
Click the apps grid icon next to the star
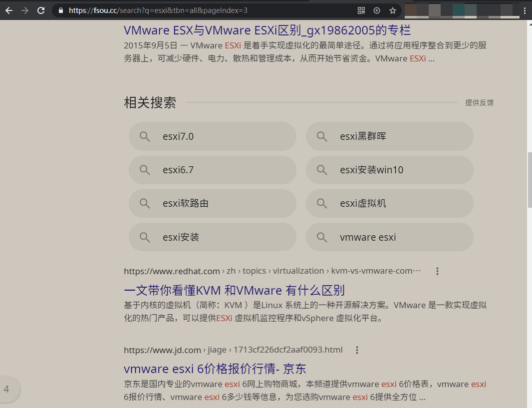click(x=360, y=10)
